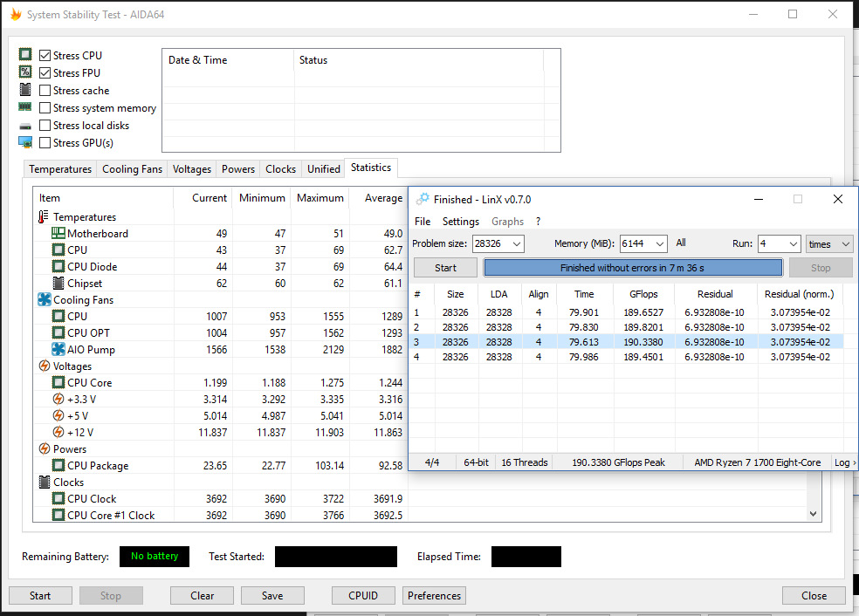Click the All memory link in LinX

681,243
